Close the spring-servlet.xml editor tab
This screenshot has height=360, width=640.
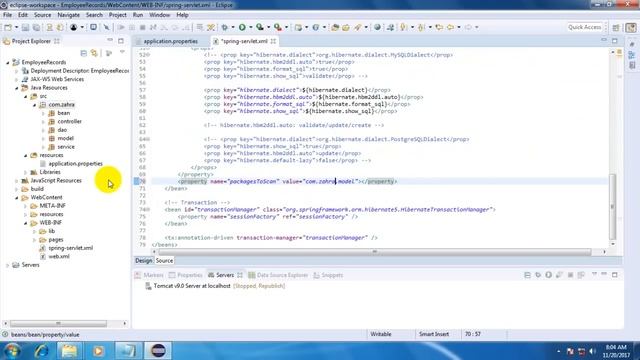coord(273,41)
